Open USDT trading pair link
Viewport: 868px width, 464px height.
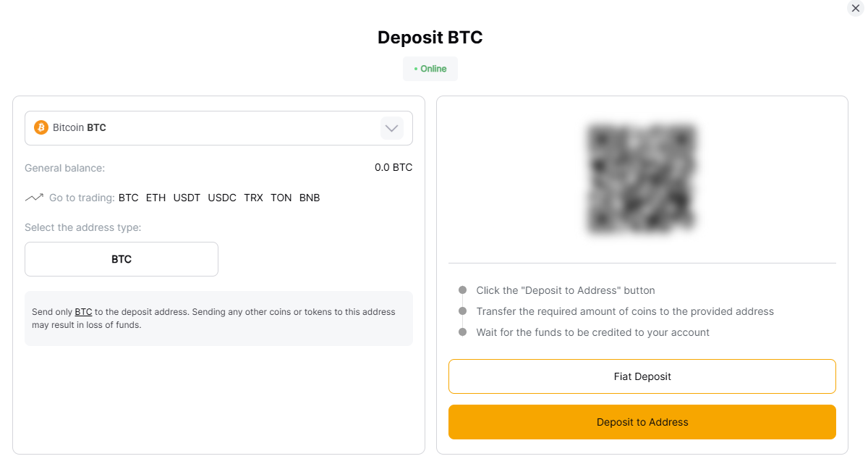coord(187,198)
